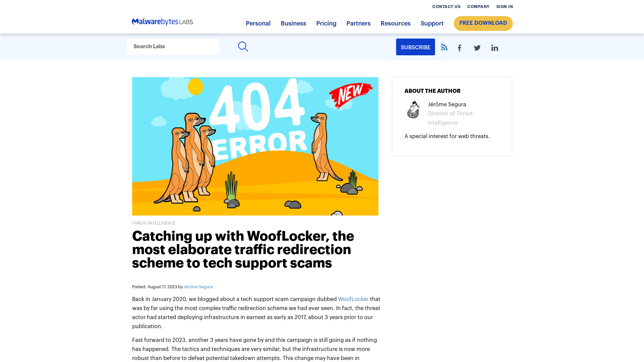Image resolution: width=644 pixels, height=362 pixels.
Task: Click the RSS feed icon
Action: pyautogui.click(x=444, y=48)
